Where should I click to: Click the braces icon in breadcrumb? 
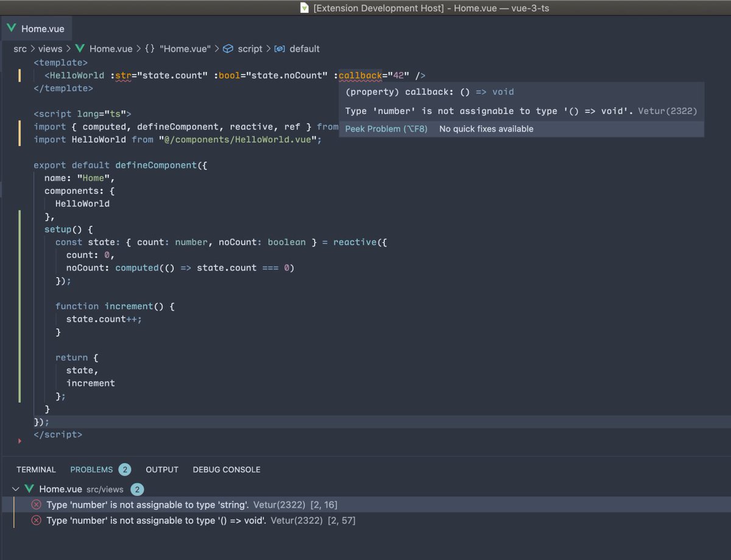point(150,49)
